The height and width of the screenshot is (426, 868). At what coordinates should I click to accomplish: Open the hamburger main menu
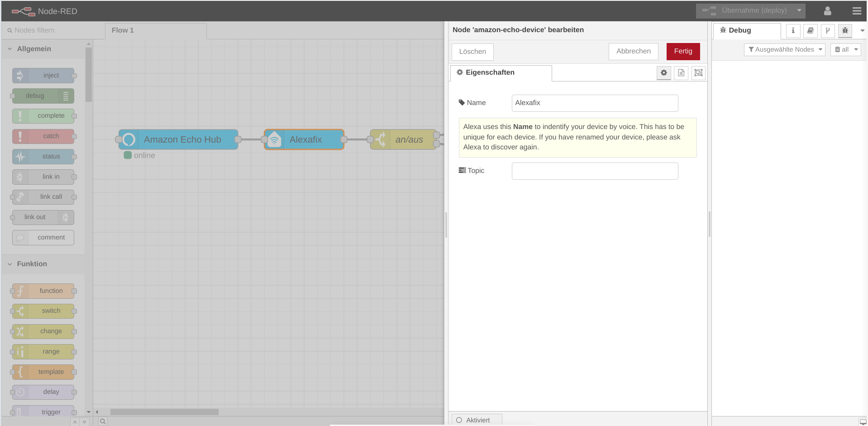pos(857,11)
